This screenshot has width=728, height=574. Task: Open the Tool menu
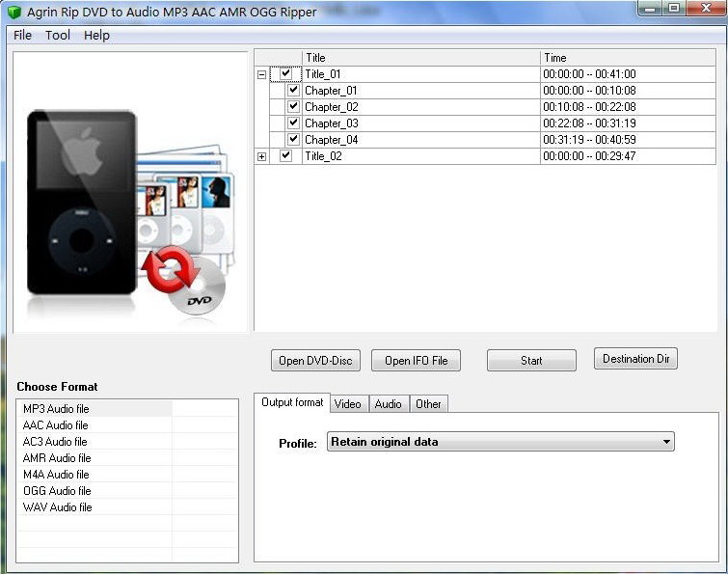click(58, 36)
